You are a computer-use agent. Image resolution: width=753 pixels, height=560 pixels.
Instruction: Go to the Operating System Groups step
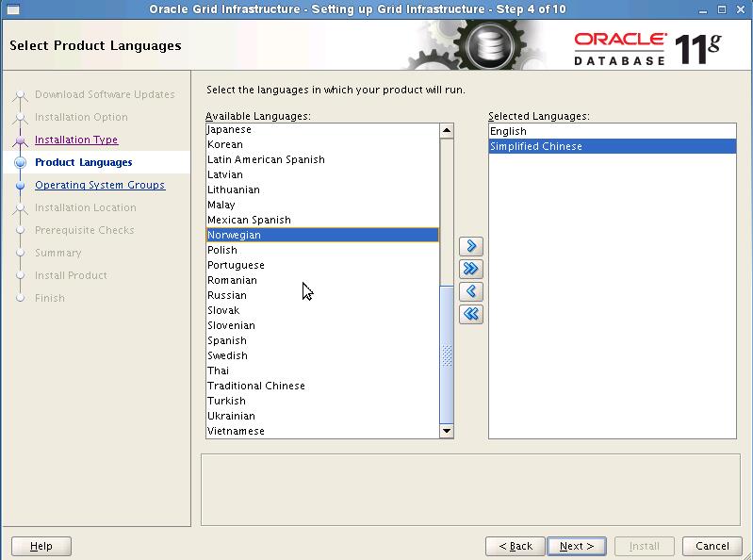[x=100, y=185]
